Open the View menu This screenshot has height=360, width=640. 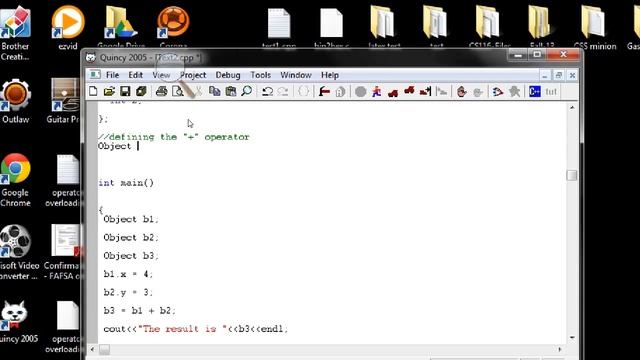point(161,75)
